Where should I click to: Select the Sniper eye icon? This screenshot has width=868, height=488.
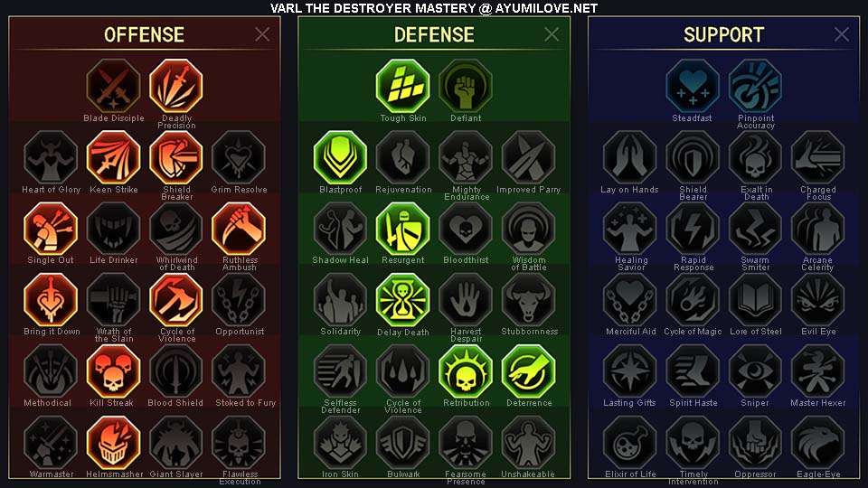(755, 371)
